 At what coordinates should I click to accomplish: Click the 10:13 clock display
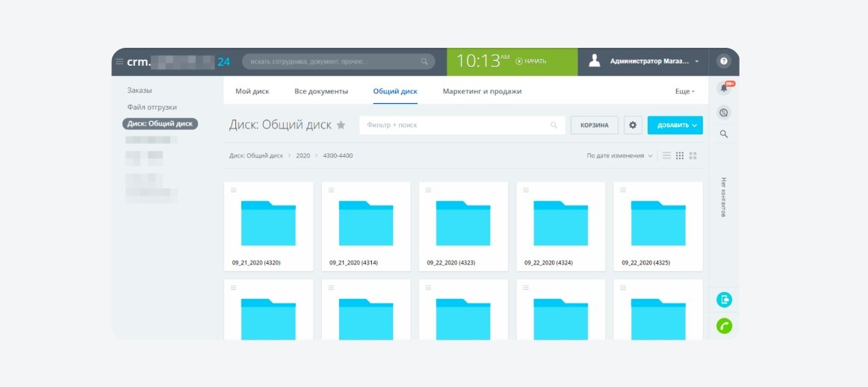coord(482,61)
